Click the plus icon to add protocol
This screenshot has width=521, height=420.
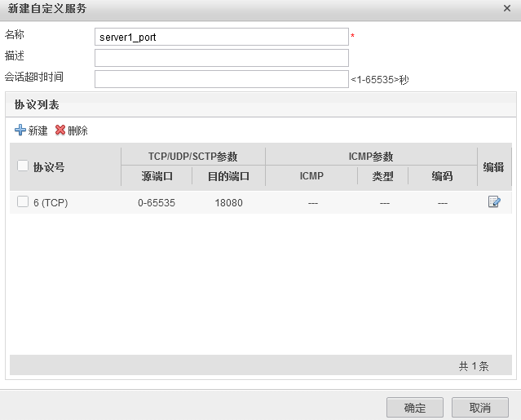click(x=20, y=130)
